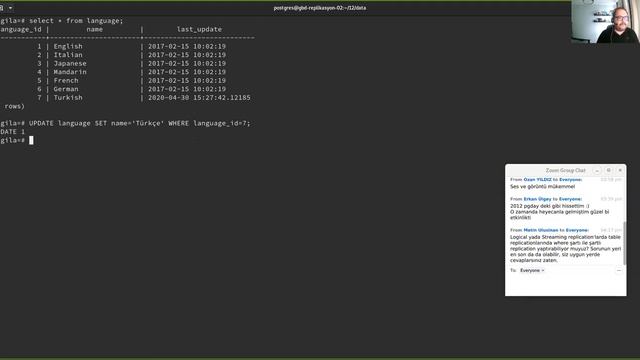
Task: Click the 'English' row in query output
Action: [131, 47]
